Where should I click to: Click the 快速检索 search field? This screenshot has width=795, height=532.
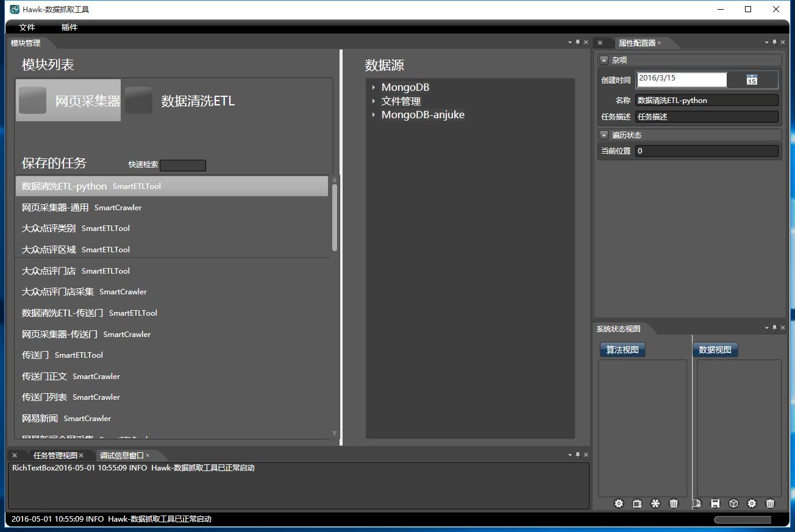[182, 166]
